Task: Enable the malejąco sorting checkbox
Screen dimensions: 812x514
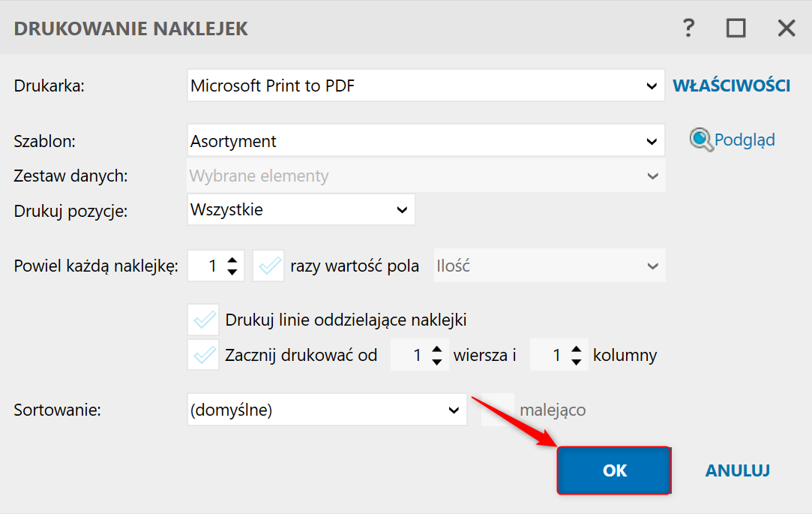Action: pos(497,410)
